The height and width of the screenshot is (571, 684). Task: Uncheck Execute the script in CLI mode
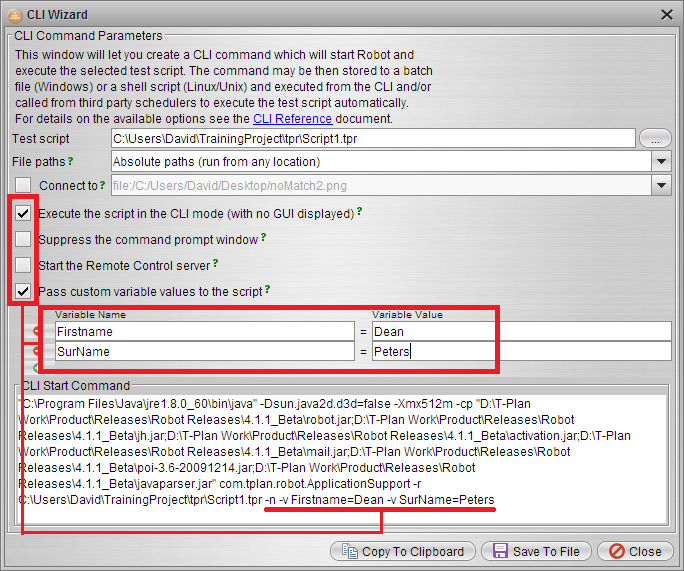coord(23,213)
